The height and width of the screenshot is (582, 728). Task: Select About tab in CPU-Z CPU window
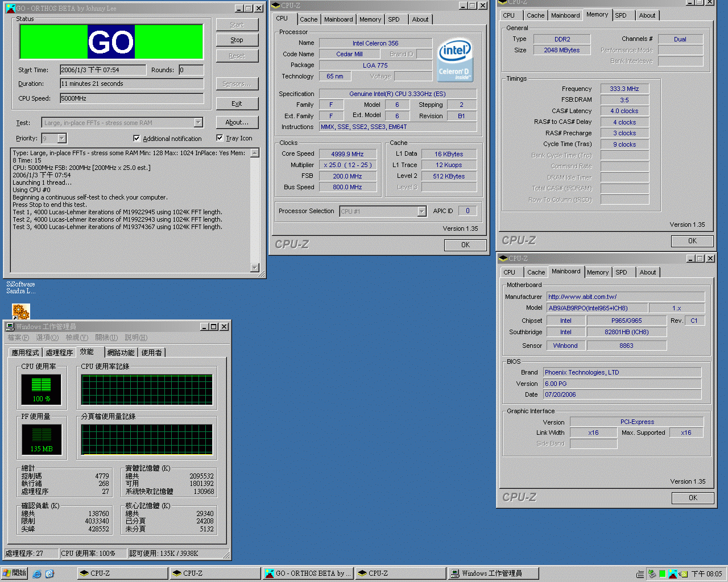click(x=420, y=19)
